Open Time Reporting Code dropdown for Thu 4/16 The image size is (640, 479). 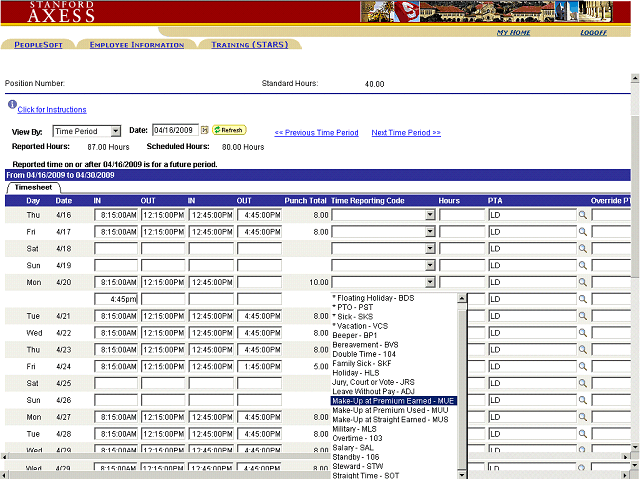[430, 215]
